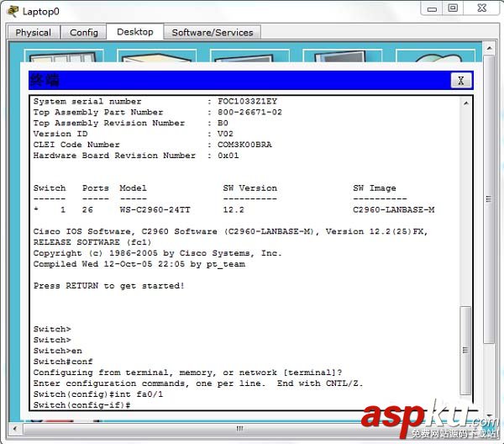
Task: Click the Packet Tracer icon in Laptop0 title bar
Action: 13,11
